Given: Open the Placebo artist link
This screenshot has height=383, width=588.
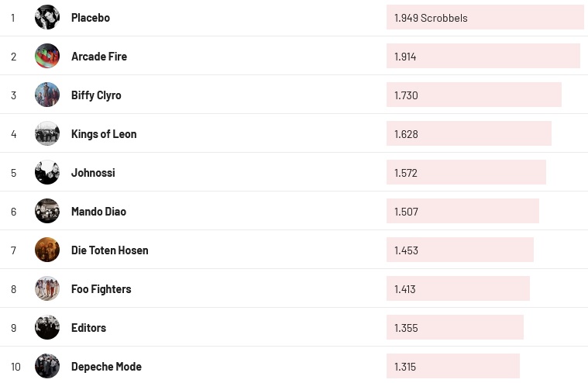Looking at the screenshot, I should pos(91,17).
